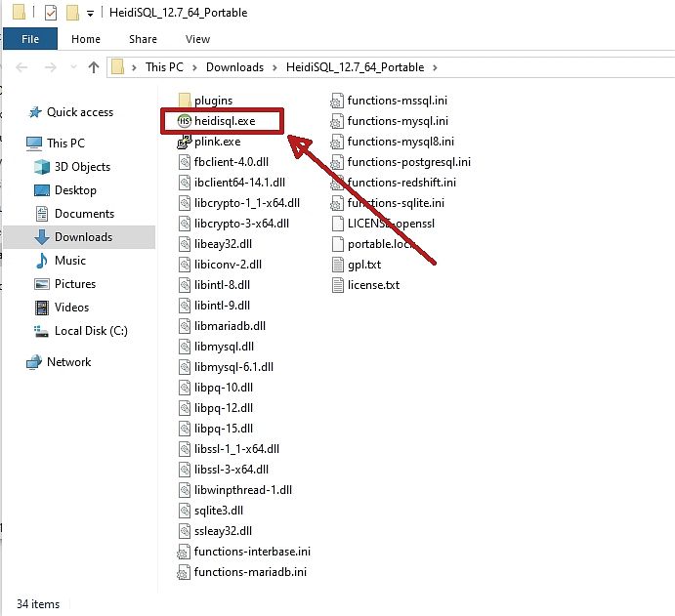Go up one folder level arrow
This screenshot has width=675, height=616.
[x=94, y=67]
